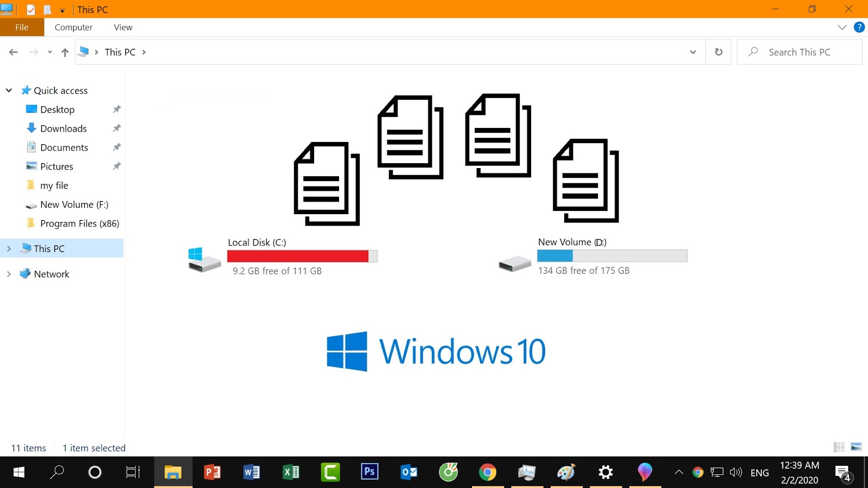Open Desktop in the navigation pane
This screenshot has height=488, width=868.
[x=57, y=110]
